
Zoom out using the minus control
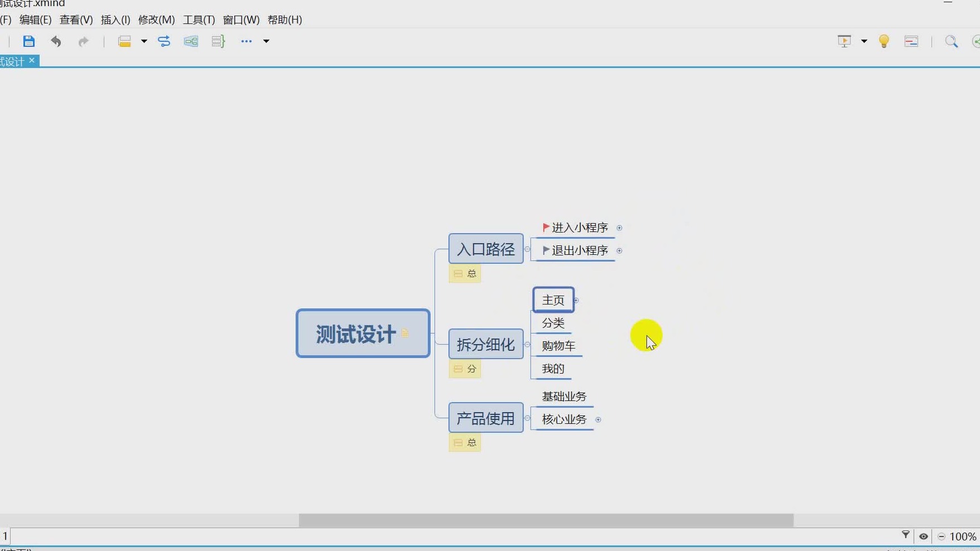(x=941, y=536)
